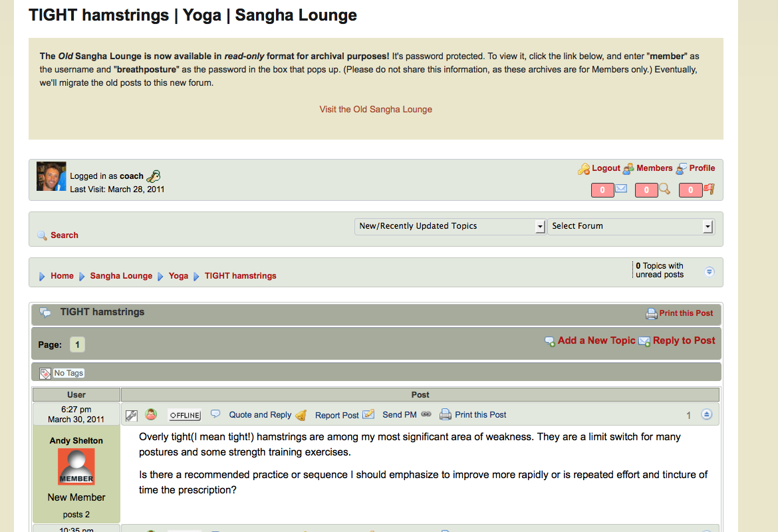This screenshot has width=778, height=532.
Task: Click the magnifying glass counter icon
Action: tap(664, 190)
